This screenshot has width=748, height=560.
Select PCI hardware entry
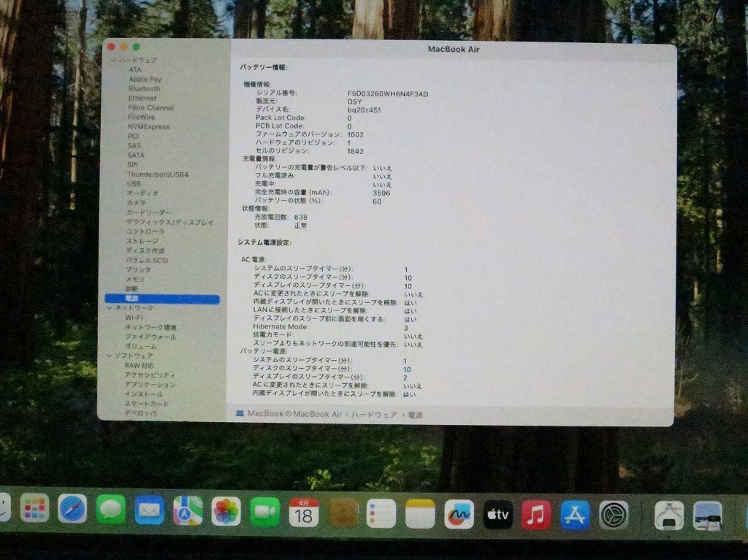(x=133, y=137)
